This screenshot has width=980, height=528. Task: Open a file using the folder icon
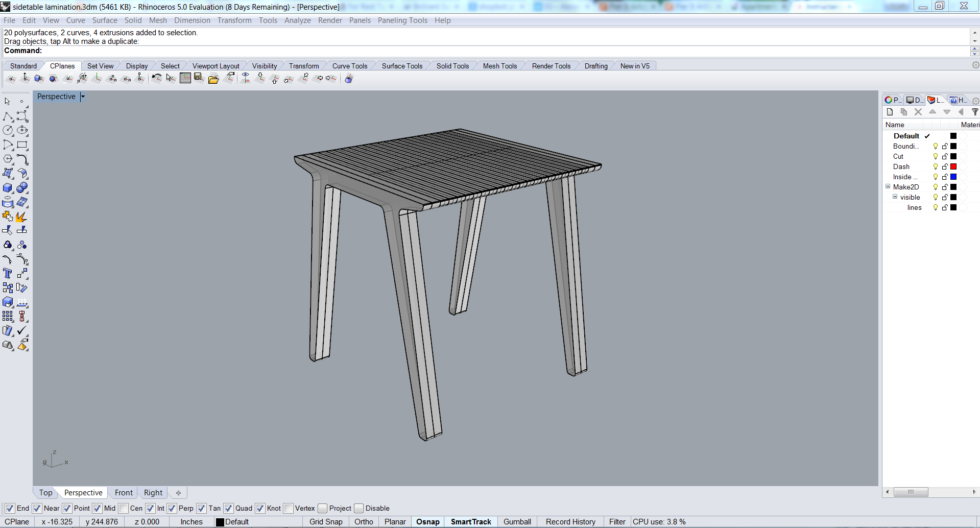tap(213, 78)
